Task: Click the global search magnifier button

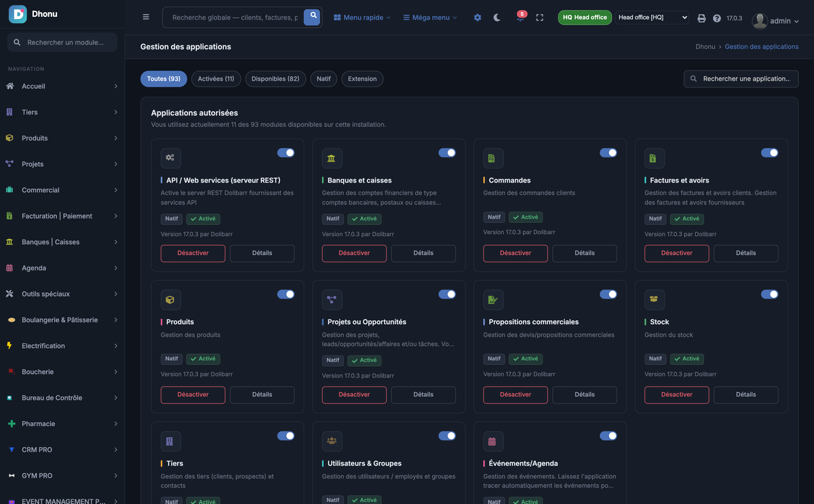Action: pos(312,17)
